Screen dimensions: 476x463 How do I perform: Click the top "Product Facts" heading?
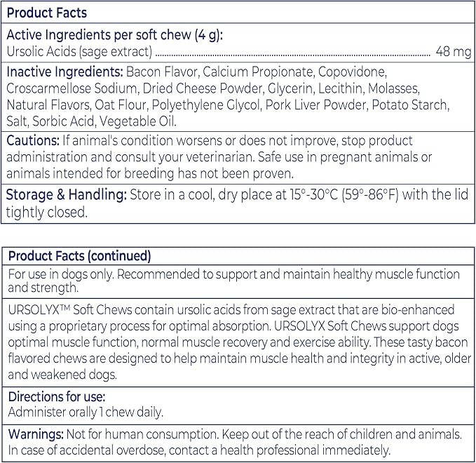coord(47,13)
